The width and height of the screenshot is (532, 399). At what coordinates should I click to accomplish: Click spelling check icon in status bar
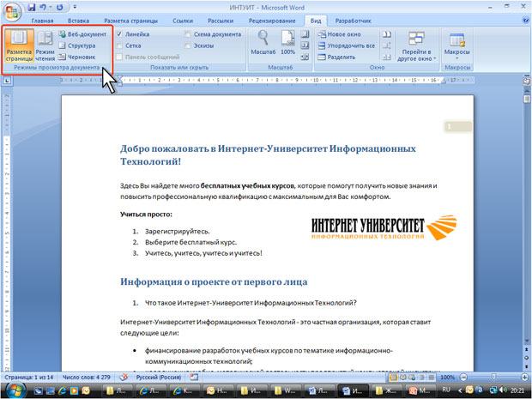(x=124, y=377)
